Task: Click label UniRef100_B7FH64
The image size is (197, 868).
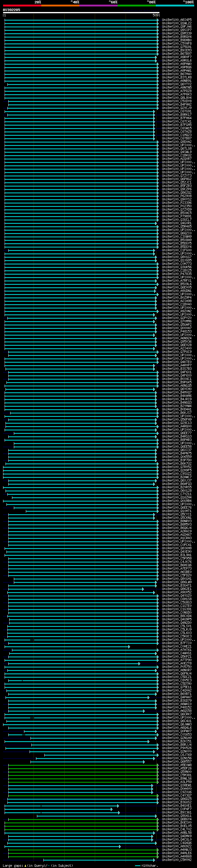Action: pos(177,118)
